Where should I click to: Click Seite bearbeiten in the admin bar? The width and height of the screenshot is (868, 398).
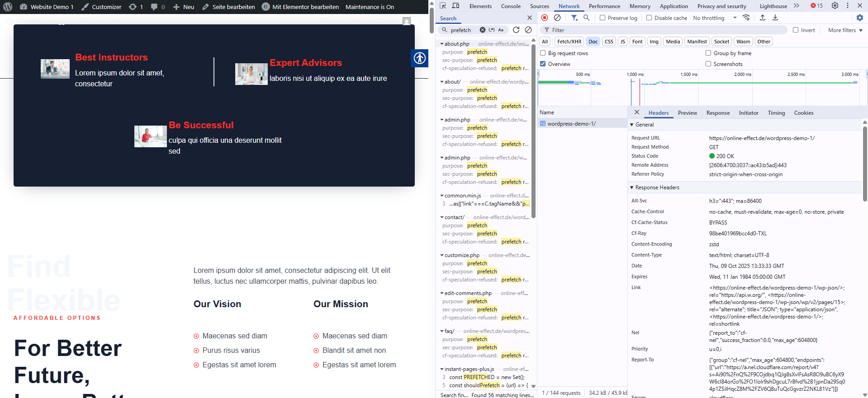coord(228,7)
